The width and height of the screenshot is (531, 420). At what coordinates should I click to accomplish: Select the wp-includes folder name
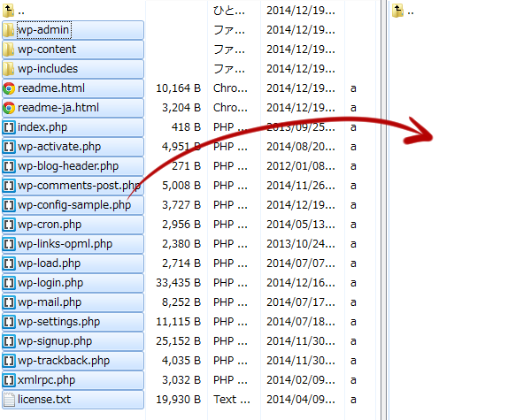(48, 69)
